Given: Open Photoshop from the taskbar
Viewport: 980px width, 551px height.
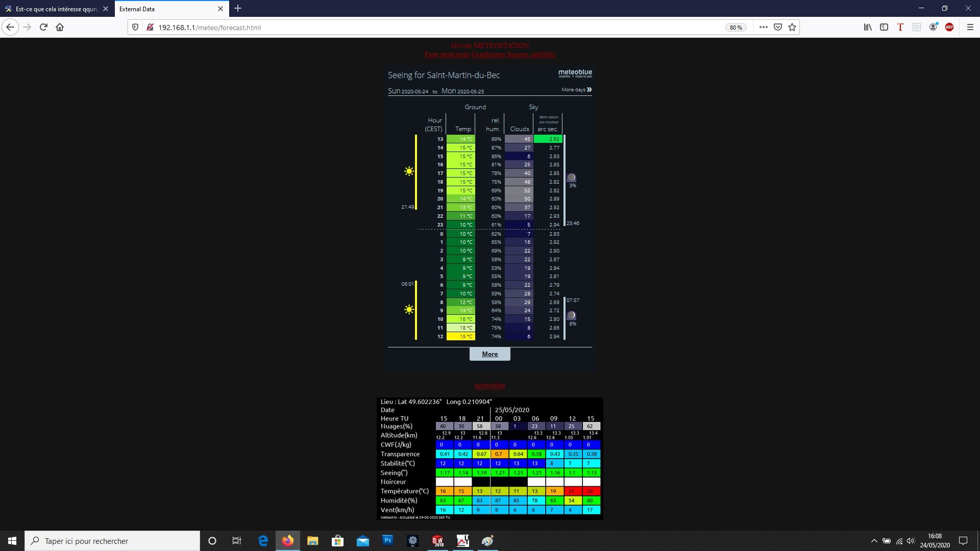Looking at the screenshot, I should tap(388, 541).
